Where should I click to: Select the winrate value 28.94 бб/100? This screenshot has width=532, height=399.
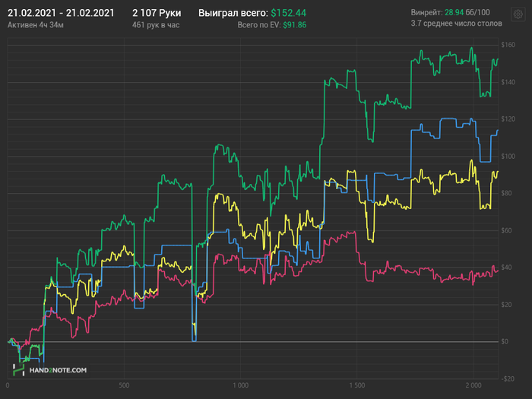pos(467,13)
